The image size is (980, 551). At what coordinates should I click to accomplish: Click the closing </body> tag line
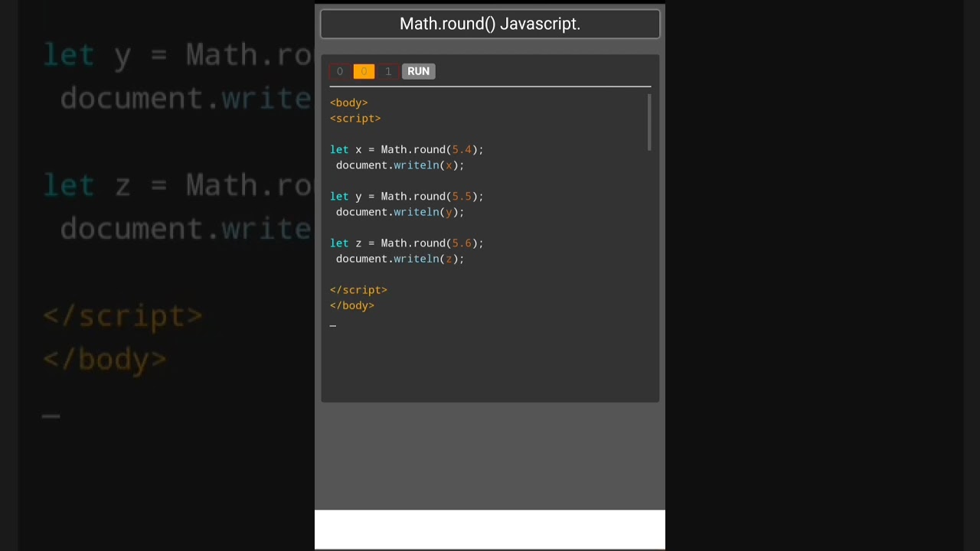(x=352, y=305)
